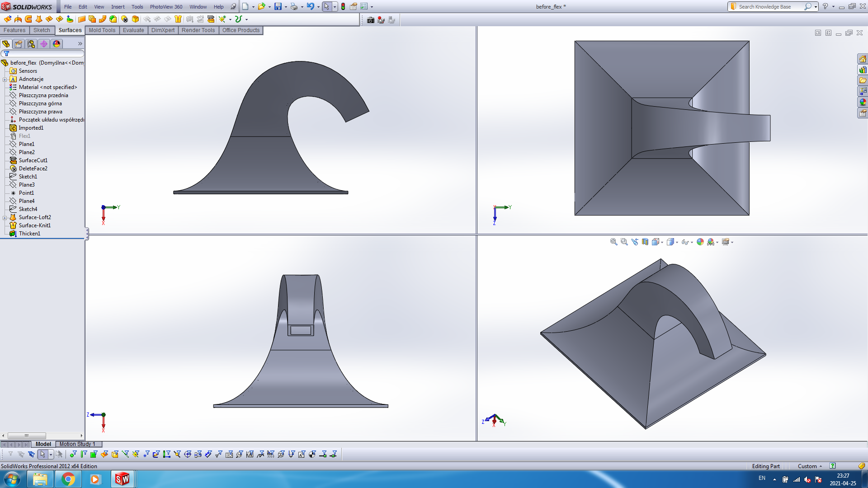
Task: Switch to the Motion Study 1 tab
Action: tap(77, 444)
